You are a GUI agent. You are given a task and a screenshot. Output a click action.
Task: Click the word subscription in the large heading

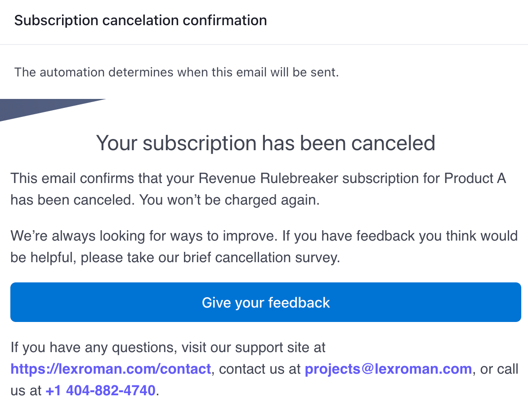[x=199, y=143]
